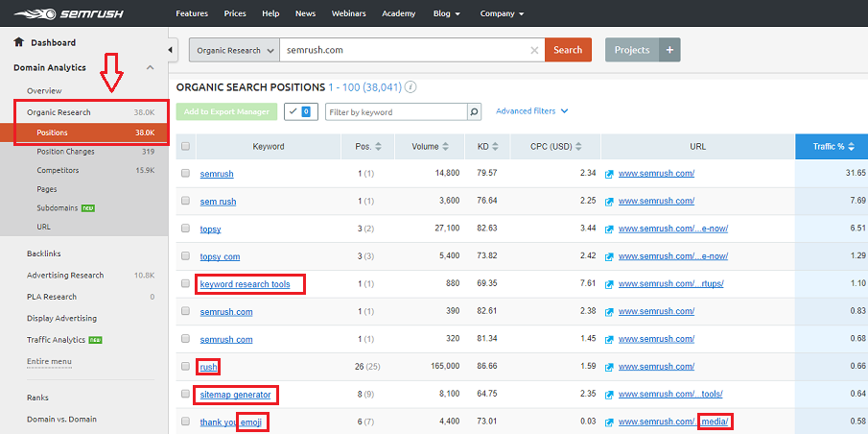Open the Features menu
This screenshot has height=434, width=868.
(192, 13)
